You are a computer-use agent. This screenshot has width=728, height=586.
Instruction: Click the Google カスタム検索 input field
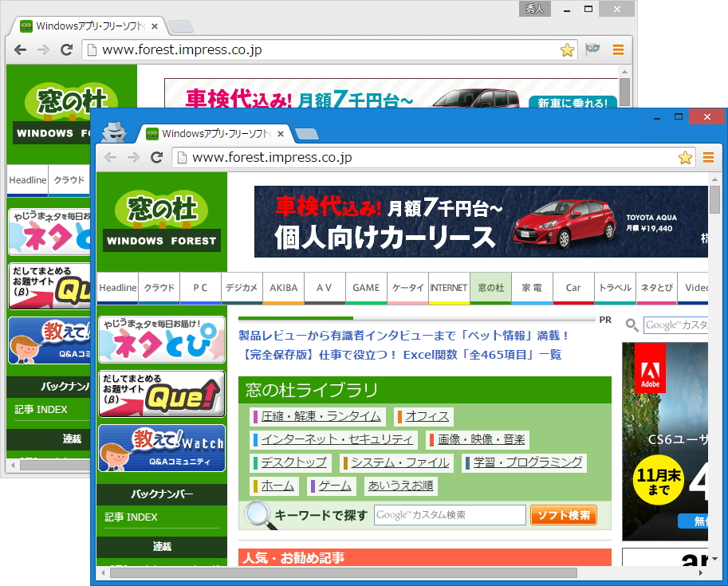[449, 514]
